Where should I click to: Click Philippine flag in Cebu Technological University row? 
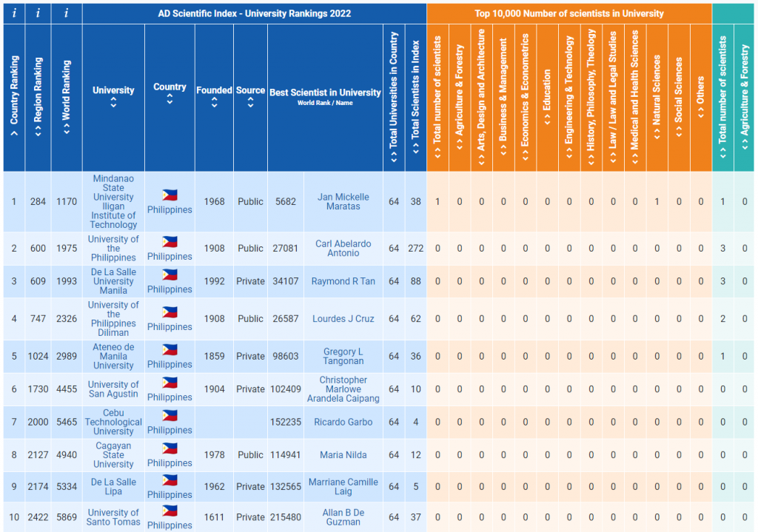coord(170,416)
